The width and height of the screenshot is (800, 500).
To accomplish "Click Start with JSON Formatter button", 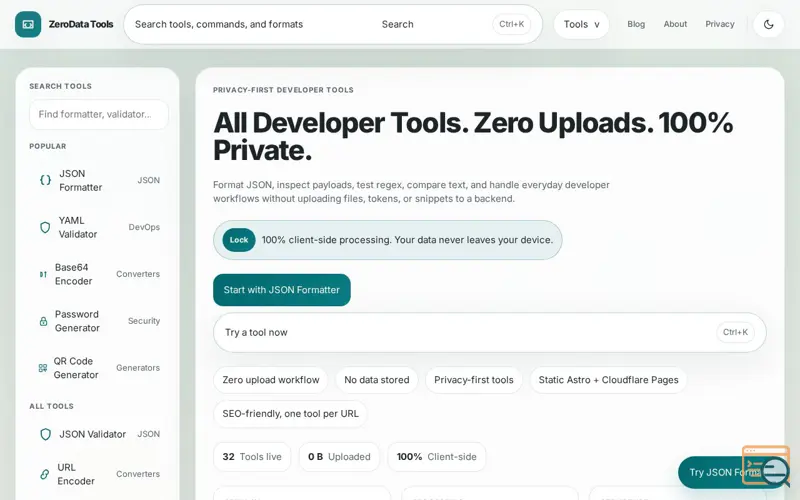I will click(282, 290).
